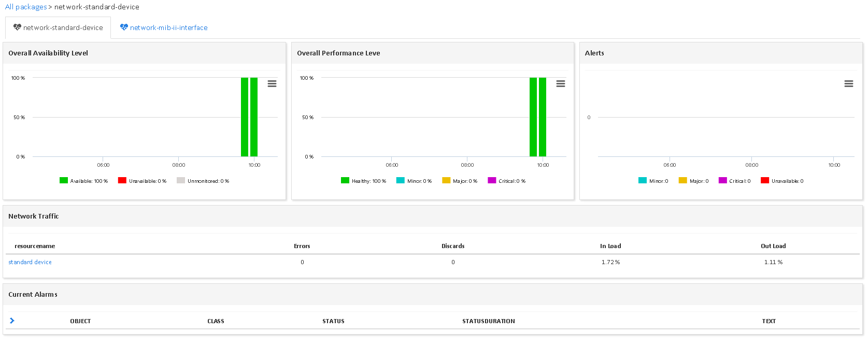Open hamburger menu on Alerts chart

click(x=848, y=84)
